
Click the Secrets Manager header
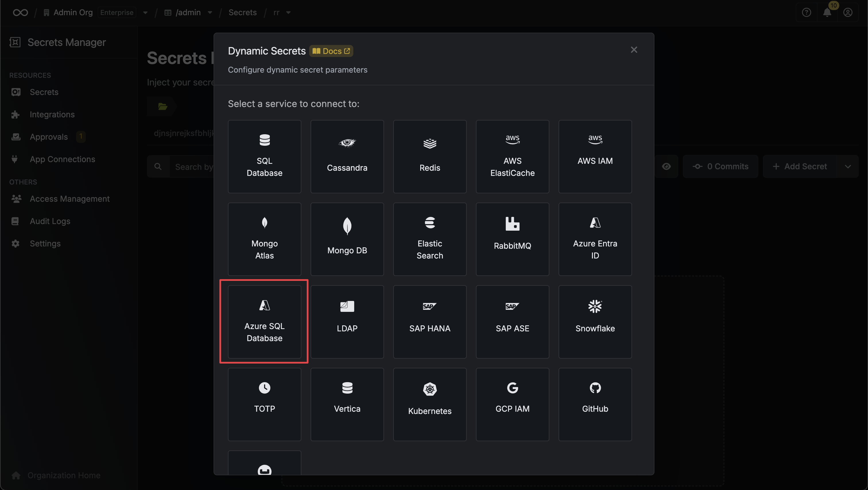pyautogui.click(x=67, y=42)
